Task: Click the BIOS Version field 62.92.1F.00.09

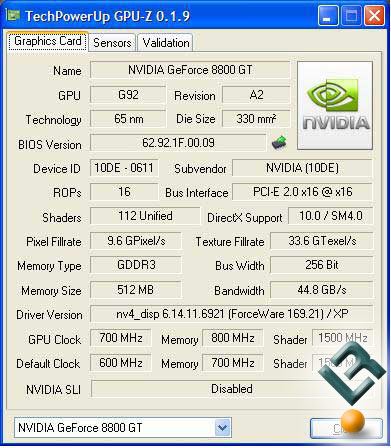Action: (178, 143)
